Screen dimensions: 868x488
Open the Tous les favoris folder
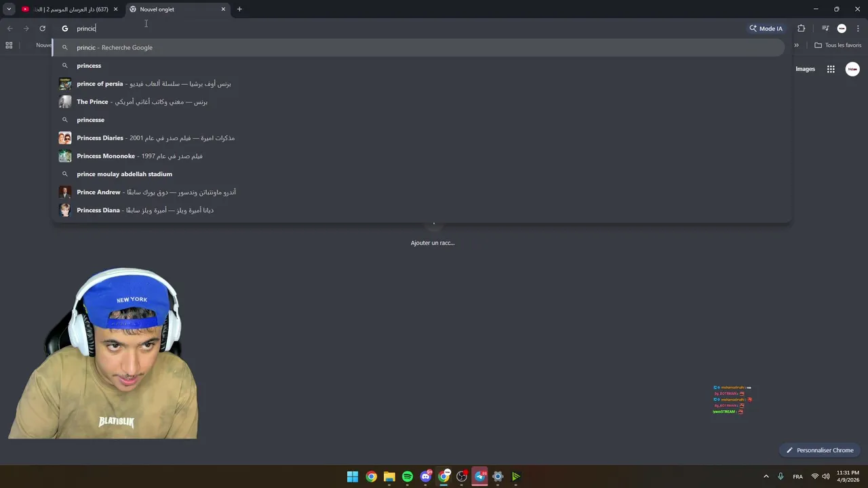837,45
